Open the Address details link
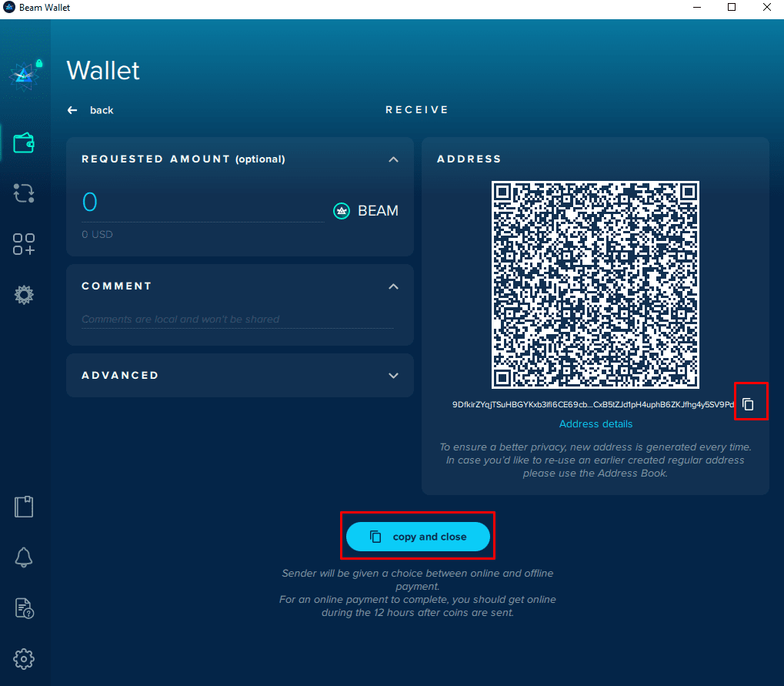 coord(596,423)
